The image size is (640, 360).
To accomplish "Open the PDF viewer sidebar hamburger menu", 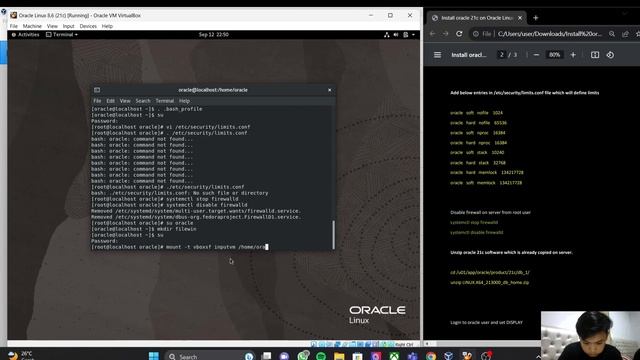I will point(437,55).
